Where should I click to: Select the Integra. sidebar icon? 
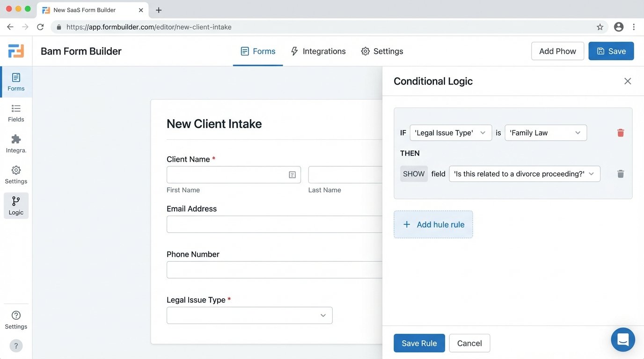(x=16, y=143)
